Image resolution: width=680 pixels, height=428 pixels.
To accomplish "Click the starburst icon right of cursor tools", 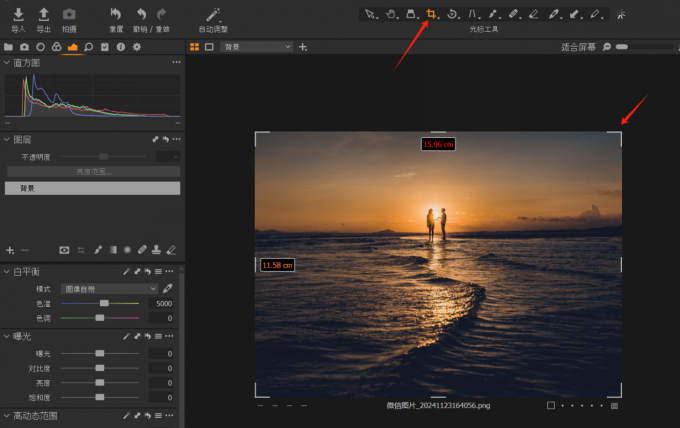I will tap(621, 14).
